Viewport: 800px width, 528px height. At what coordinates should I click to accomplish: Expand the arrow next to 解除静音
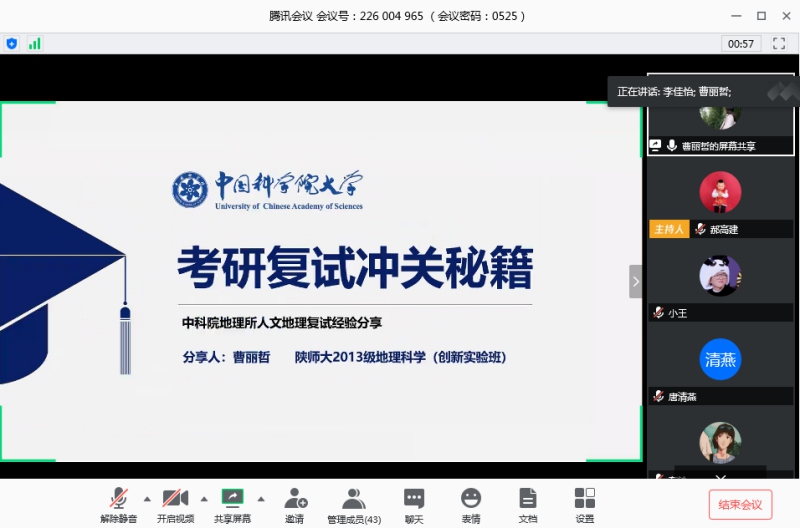click(x=147, y=498)
